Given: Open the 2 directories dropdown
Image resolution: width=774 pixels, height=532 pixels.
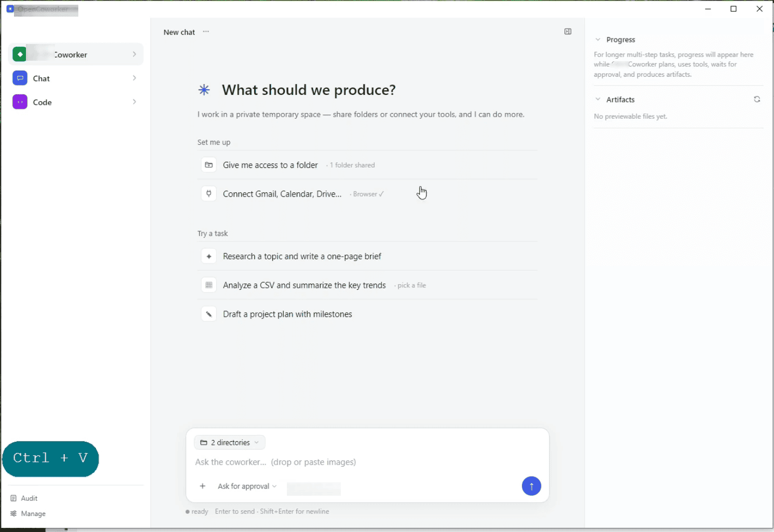Looking at the screenshot, I should (230, 442).
